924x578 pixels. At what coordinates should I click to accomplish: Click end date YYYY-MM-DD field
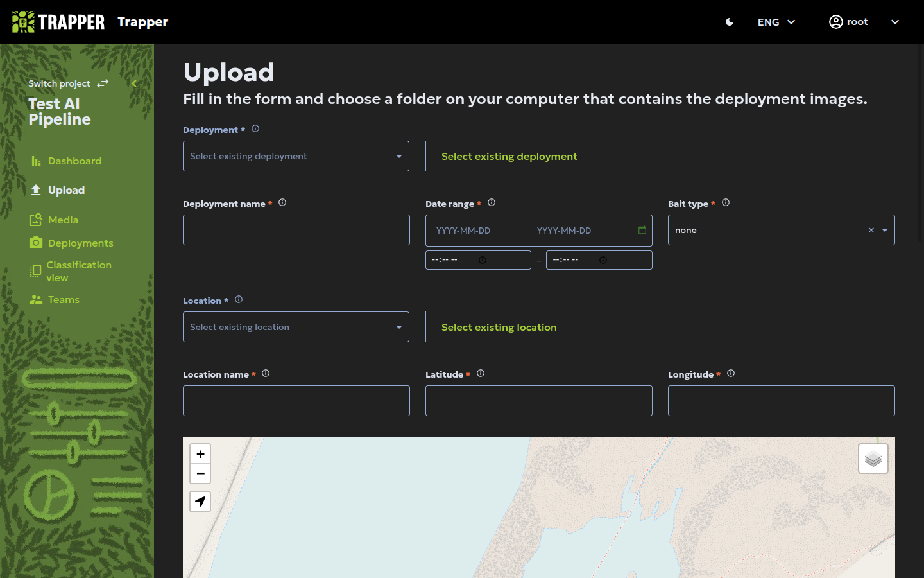tap(564, 231)
